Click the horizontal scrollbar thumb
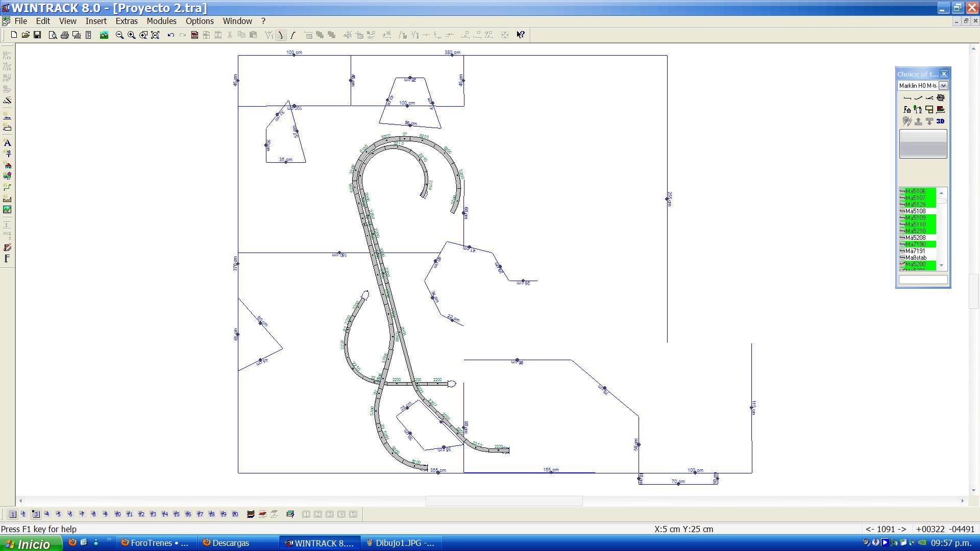Viewport: 980px width, 551px height. 504,502
